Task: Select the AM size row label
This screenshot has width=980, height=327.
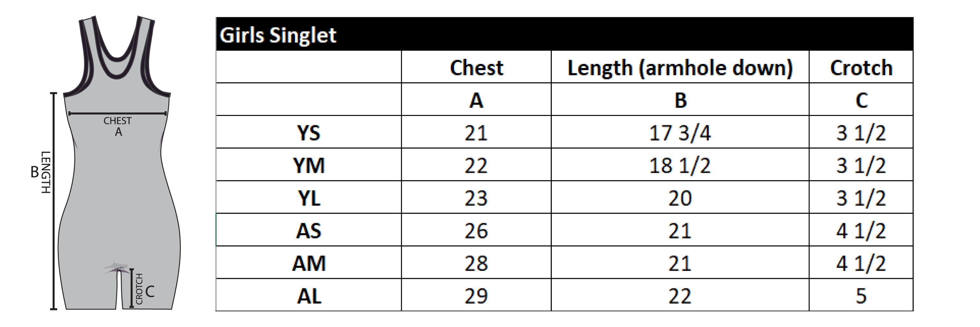Action: point(308,263)
